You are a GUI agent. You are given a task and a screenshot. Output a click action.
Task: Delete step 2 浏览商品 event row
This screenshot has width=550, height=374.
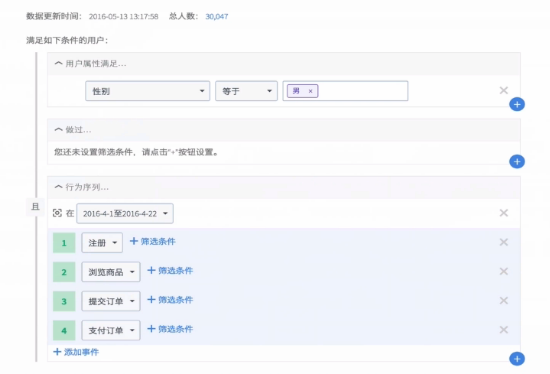[504, 271]
